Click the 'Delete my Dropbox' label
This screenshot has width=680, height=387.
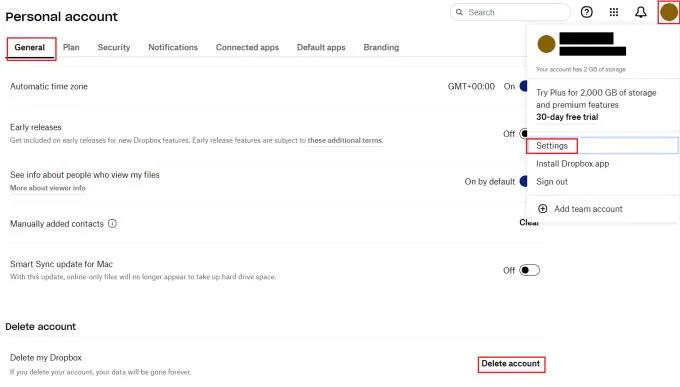point(46,357)
